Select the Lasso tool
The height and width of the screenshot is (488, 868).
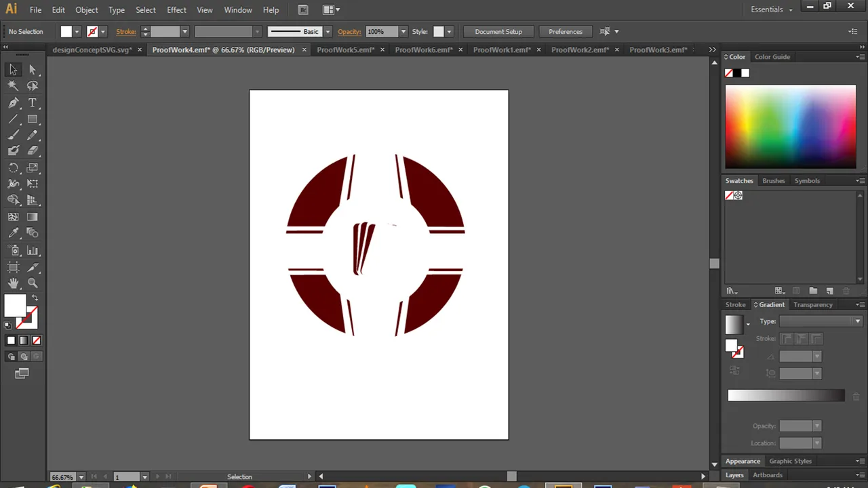[x=32, y=86]
